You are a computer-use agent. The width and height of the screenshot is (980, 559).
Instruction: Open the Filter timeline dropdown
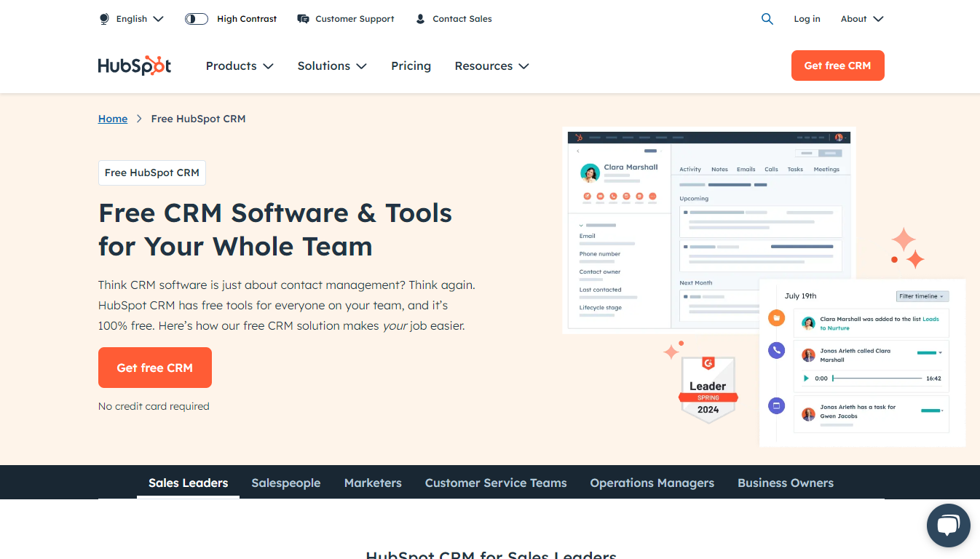(x=922, y=296)
